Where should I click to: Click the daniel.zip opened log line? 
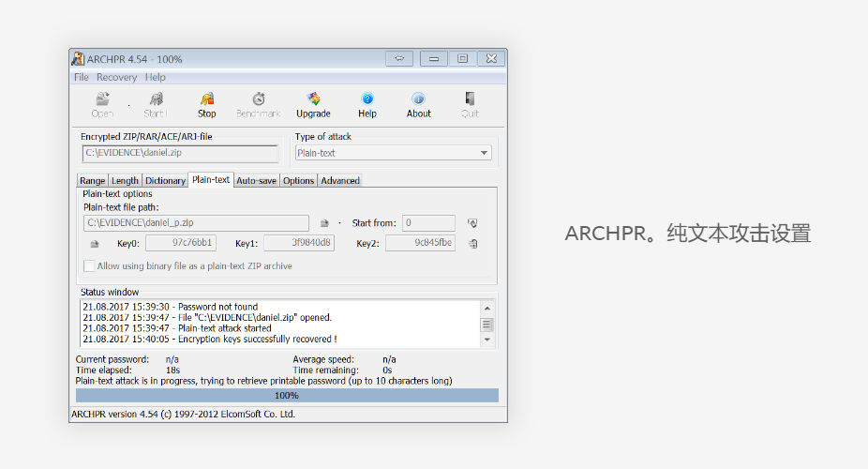[x=207, y=317]
